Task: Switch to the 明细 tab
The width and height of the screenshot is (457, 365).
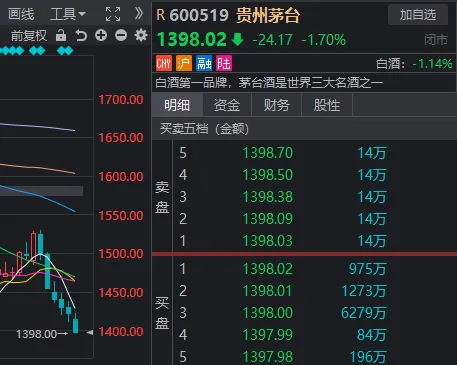Action: 177,105
